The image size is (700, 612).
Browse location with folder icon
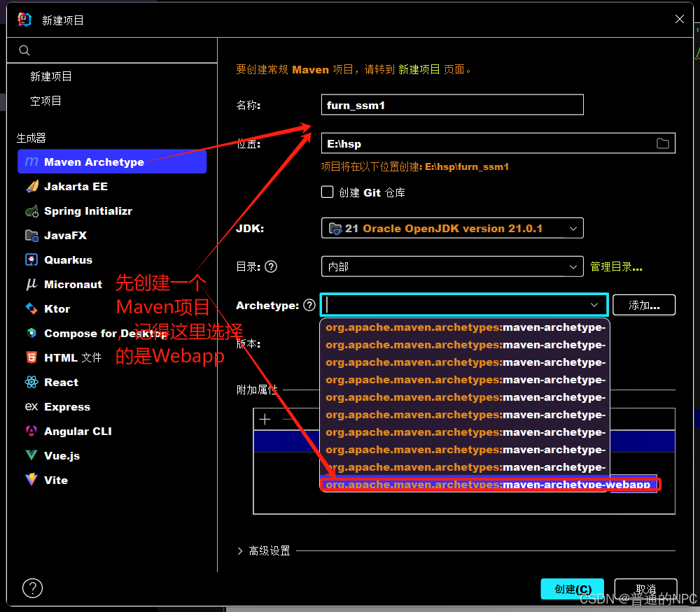pyautogui.click(x=662, y=143)
